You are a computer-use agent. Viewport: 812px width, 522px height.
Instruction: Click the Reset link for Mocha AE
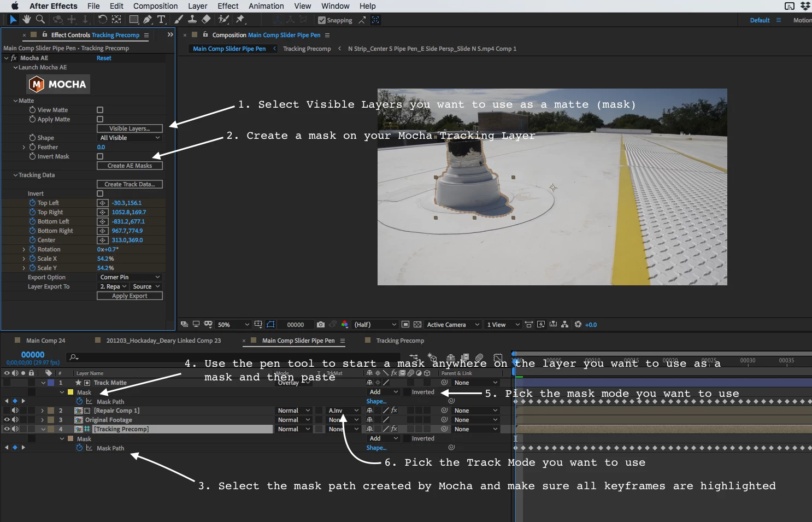104,58
